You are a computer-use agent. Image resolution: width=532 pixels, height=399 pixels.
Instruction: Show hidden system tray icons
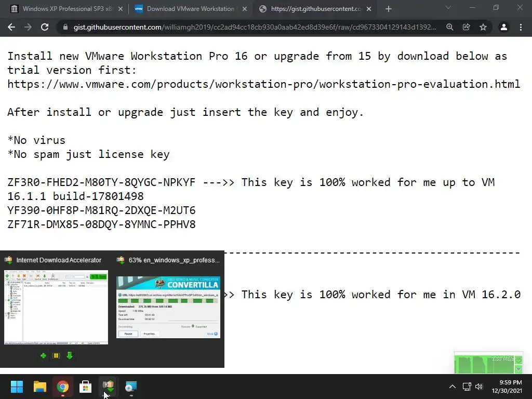(453, 387)
